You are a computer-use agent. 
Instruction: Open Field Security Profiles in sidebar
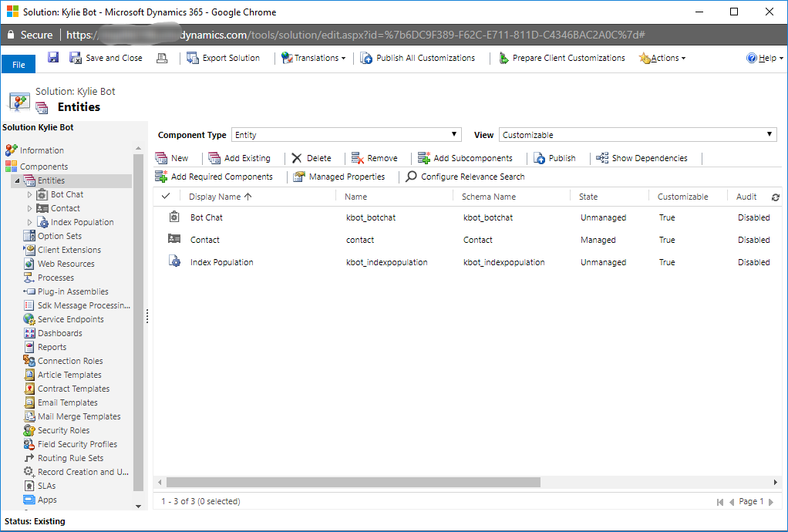(70, 444)
